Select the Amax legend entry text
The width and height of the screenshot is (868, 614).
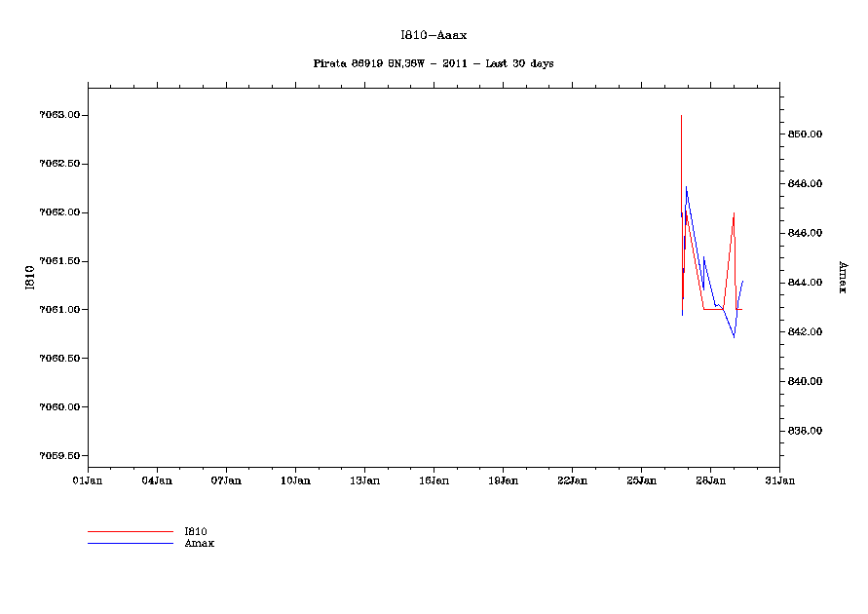(200, 543)
